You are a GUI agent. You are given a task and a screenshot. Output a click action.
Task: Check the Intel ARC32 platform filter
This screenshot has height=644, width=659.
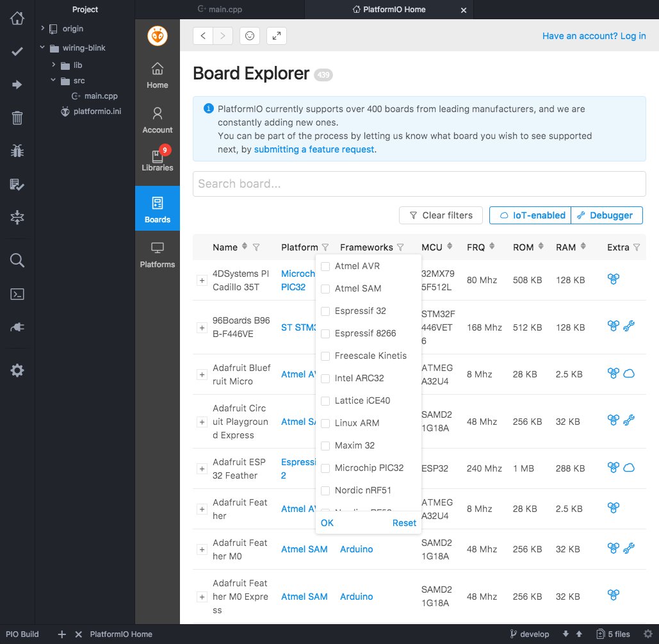click(x=325, y=379)
